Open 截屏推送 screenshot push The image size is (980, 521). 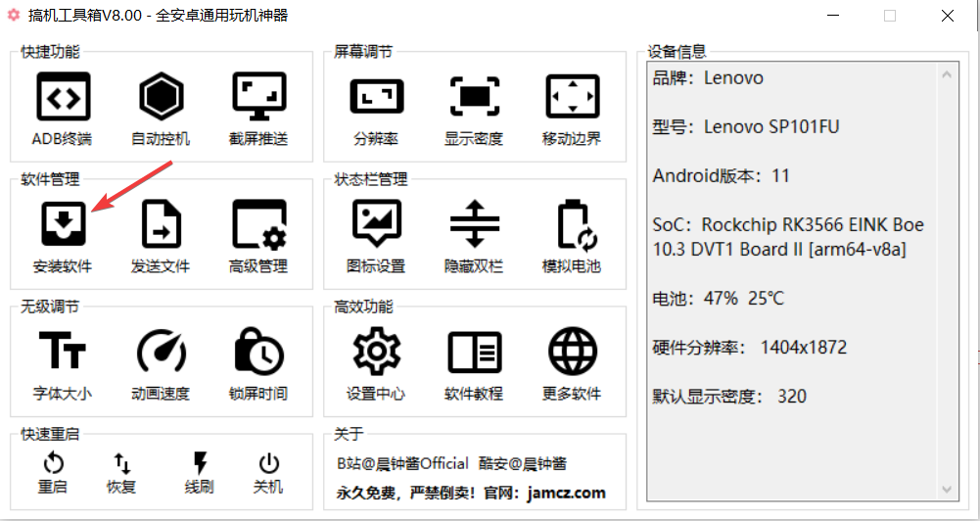[x=258, y=109]
